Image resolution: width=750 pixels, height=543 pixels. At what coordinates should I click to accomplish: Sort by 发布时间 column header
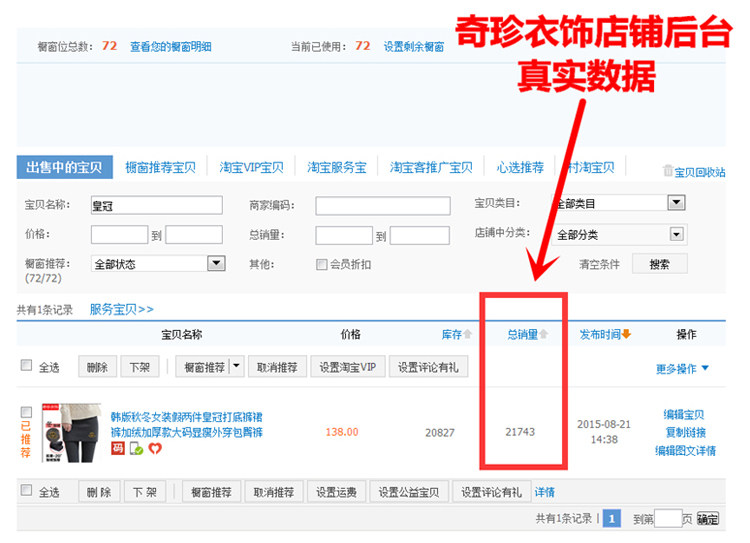600,334
